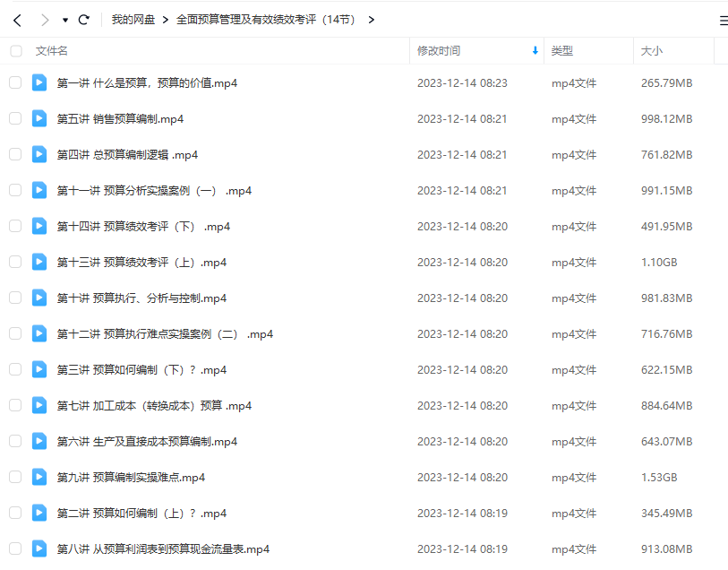
Task: Click video icon of 第十讲 预算执行 file
Action: coord(39,298)
